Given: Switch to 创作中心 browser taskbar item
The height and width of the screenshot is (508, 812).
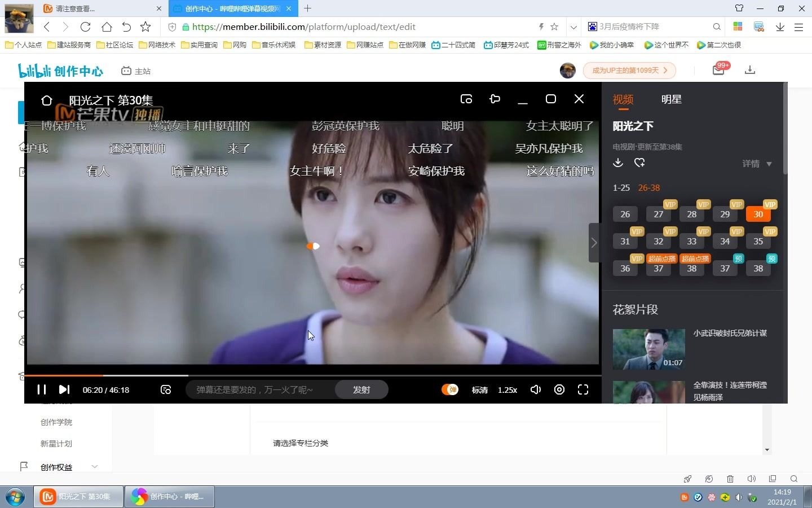Looking at the screenshot, I should pos(169,497).
